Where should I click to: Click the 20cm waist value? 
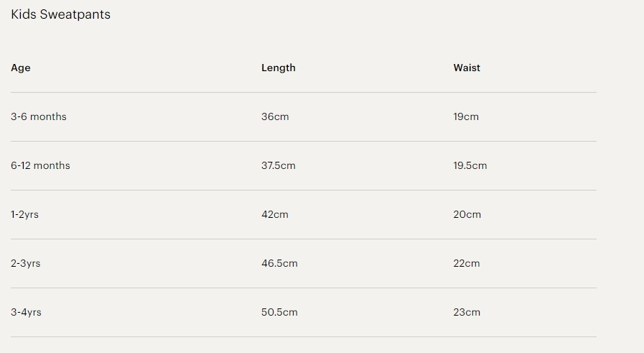click(467, 214)
